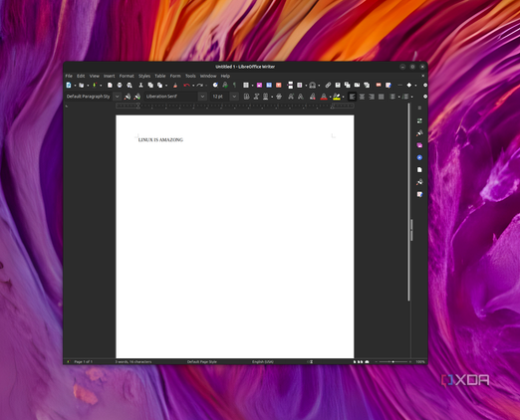The image size is (520, 420).
Task: Click the Insert Footnote icon
Action: pos(338,86)
